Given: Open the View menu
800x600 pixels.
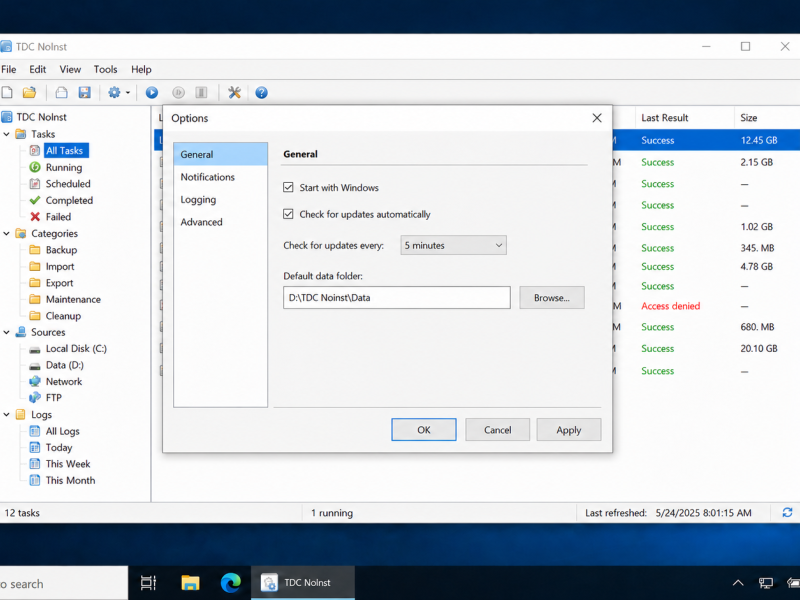Looking at the screenshot, I should point(70,69).
